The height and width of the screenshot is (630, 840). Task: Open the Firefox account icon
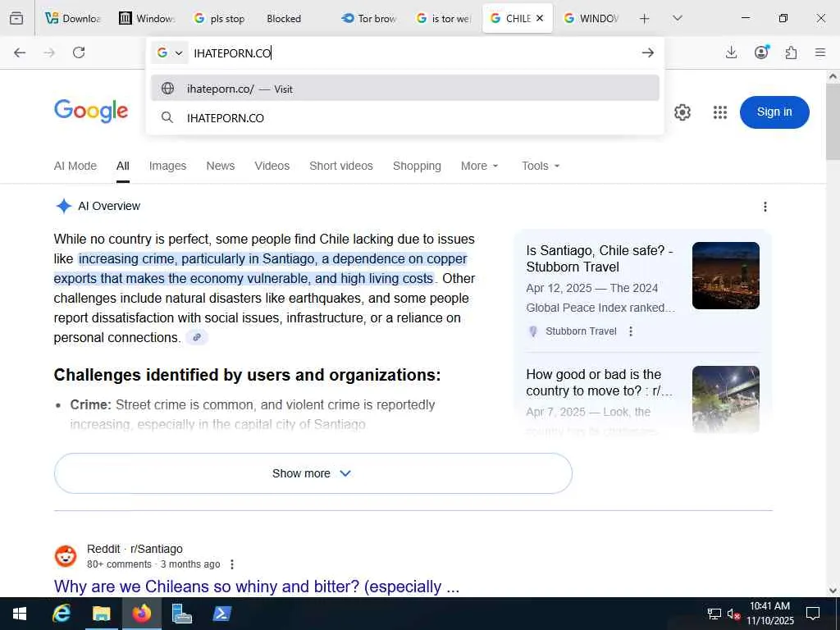pyautogui.click(x=761, y=52)
